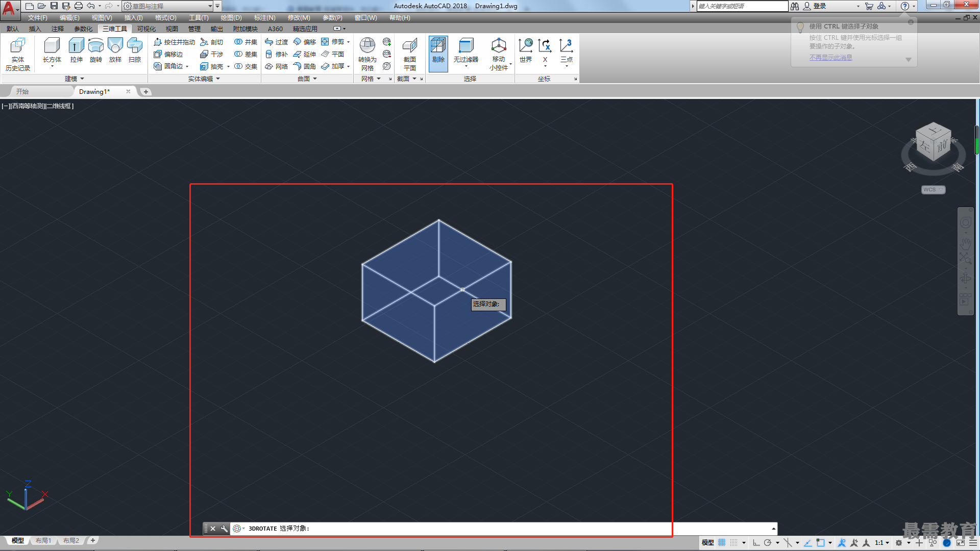Open the 圆角边 dropdown arrow
The image size is (980, 551).
[x=187, y=66]
